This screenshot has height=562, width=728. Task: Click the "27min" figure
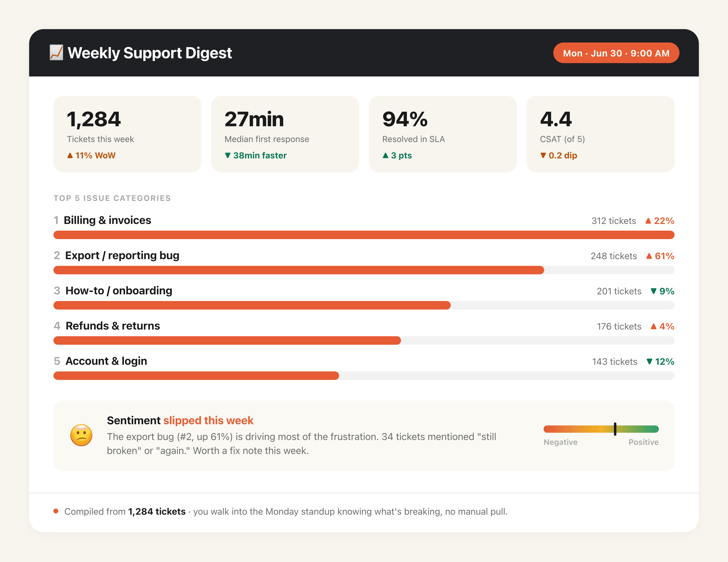(x=254, y=119)
